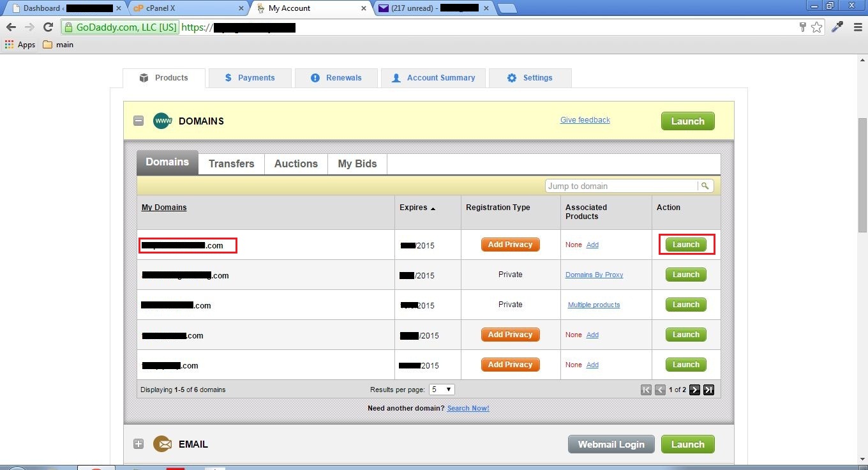Click Launch in the Domains By Proxy row
Screen dimensions: 868x470
click(x=686, y=275)
